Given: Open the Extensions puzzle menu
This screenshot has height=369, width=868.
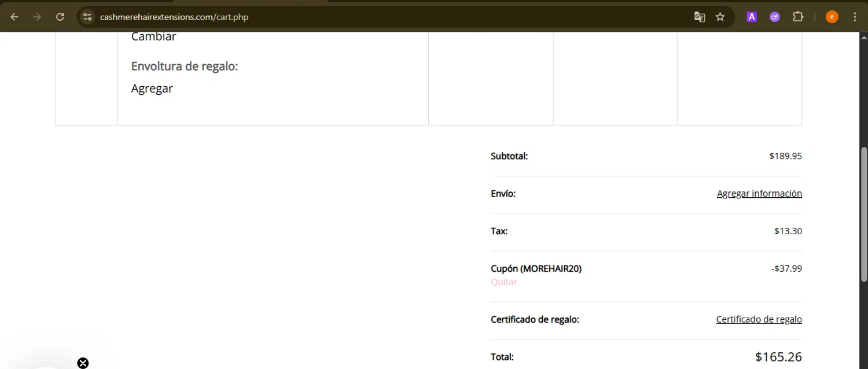Looking at the screenshot, I should coord(798,17).
